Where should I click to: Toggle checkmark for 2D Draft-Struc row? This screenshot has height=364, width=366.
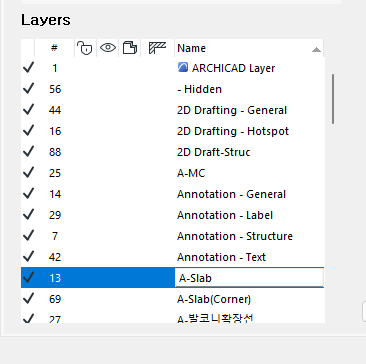pyautogui.click(x=28, y=152)
